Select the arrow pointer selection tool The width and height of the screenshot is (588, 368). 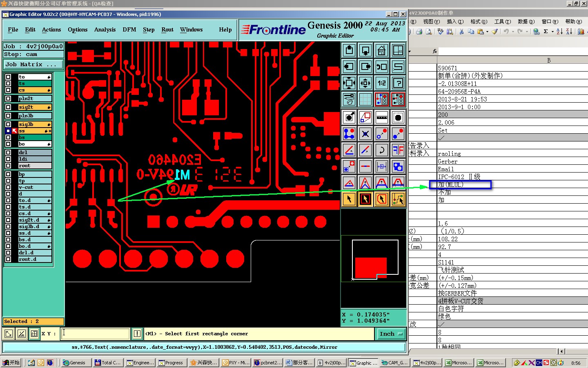click(x=349, y=199)
